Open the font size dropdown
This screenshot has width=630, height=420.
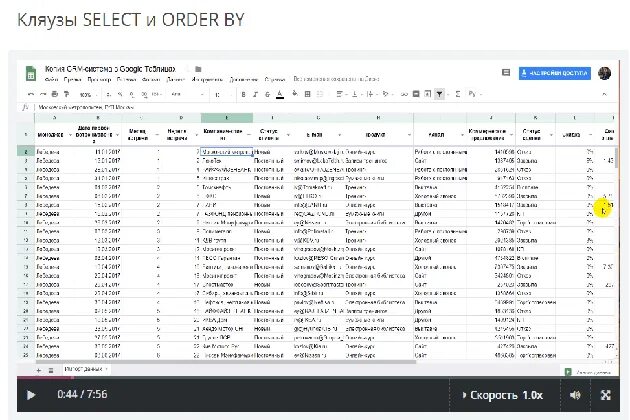[223, 94]
